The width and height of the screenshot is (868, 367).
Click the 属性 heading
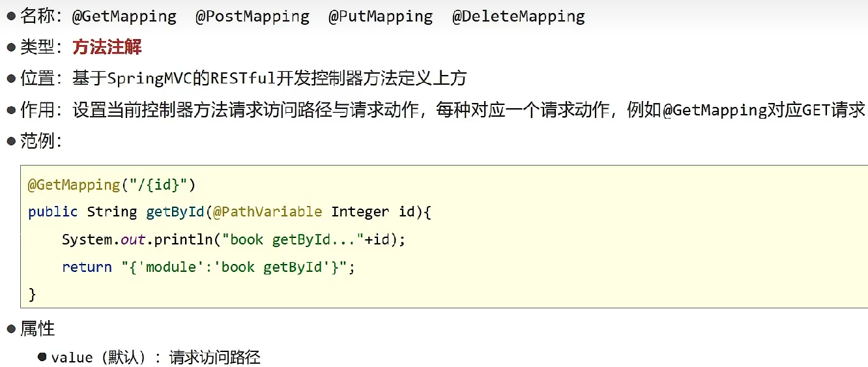37,328
